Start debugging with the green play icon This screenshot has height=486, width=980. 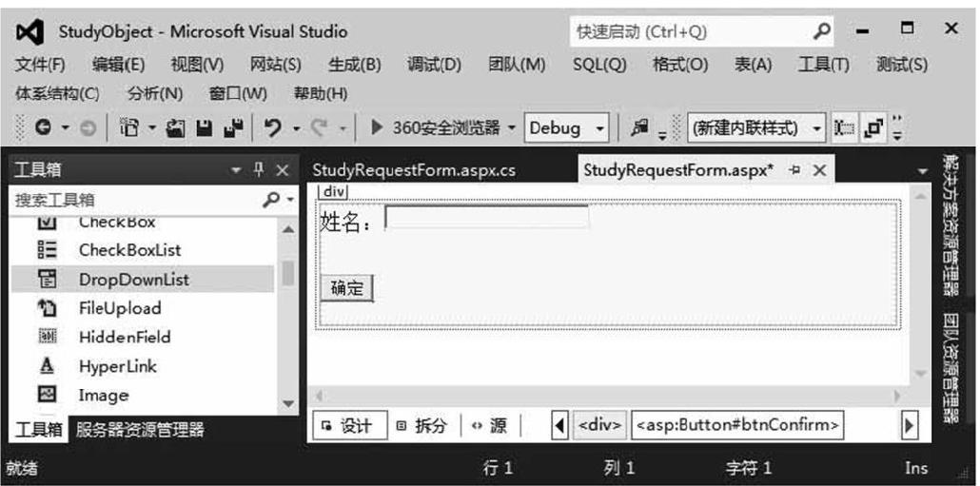click(377, 128)
